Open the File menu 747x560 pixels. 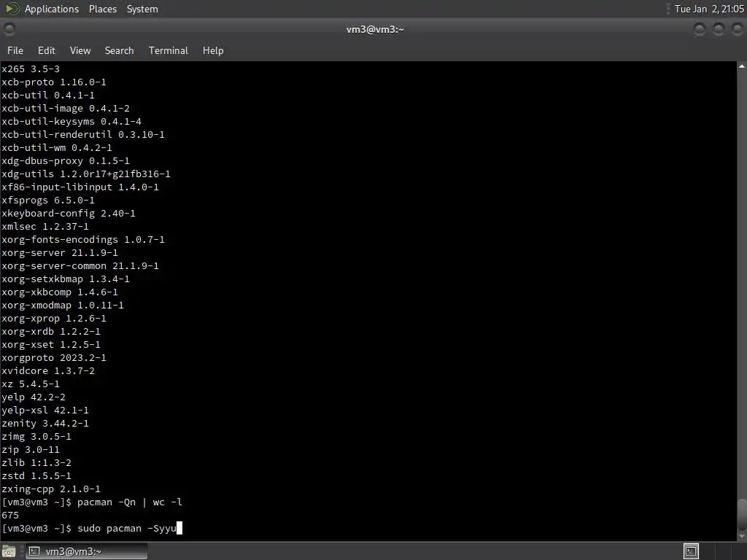[x=15, y=50]
